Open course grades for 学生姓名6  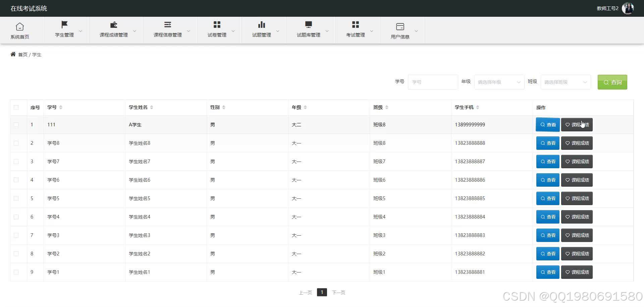[x=577, y=180]
